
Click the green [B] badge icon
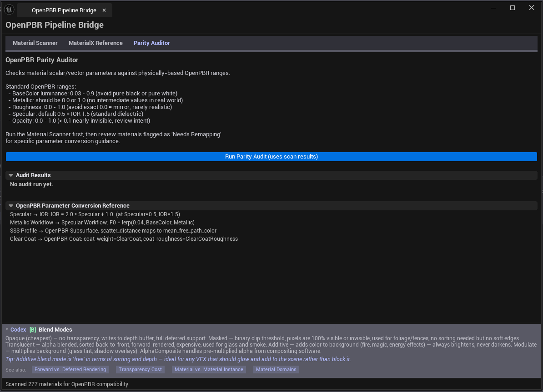[x=33, y=330]
